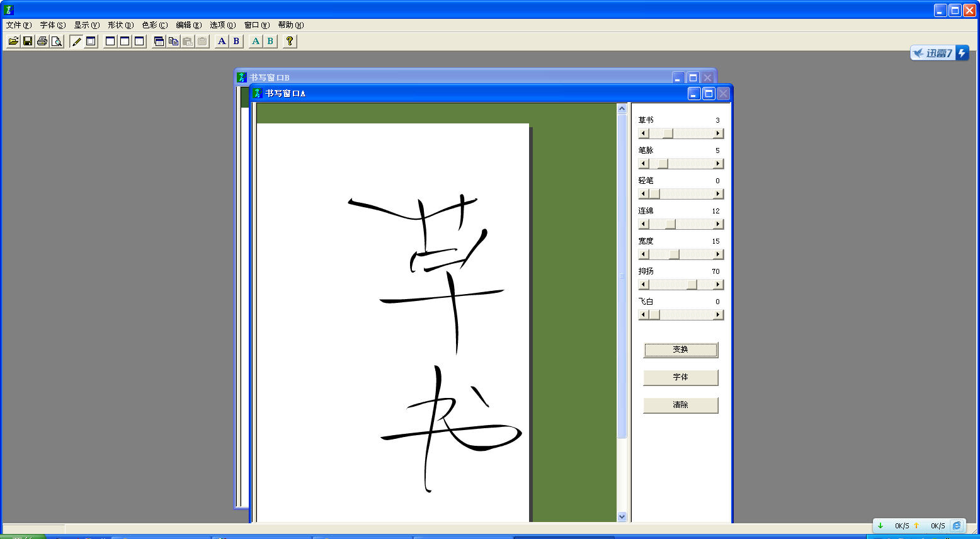Click the teal B toolbar icon

coord(270,42)
